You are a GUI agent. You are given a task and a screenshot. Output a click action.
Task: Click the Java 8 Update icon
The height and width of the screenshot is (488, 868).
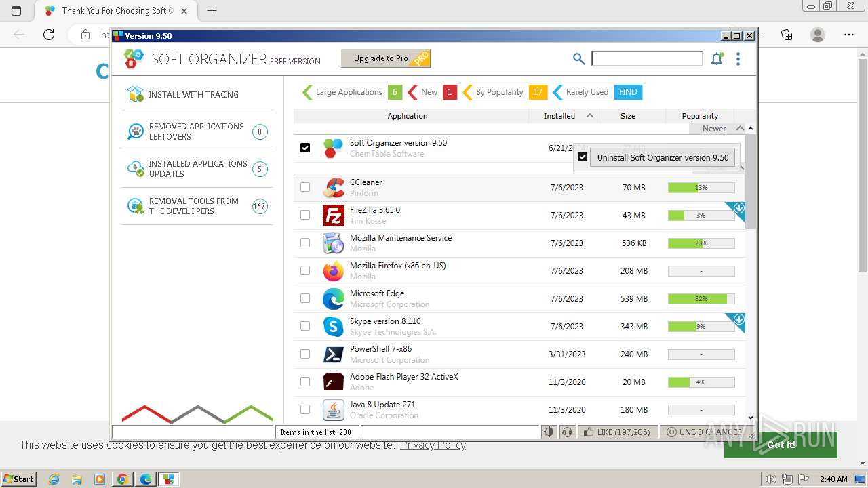(334, 409)
